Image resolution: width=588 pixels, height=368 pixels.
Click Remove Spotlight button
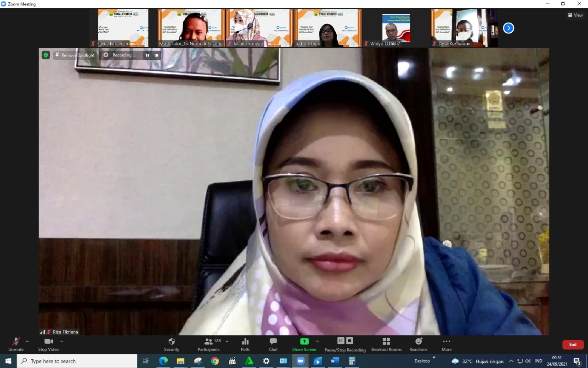[74, 55]
